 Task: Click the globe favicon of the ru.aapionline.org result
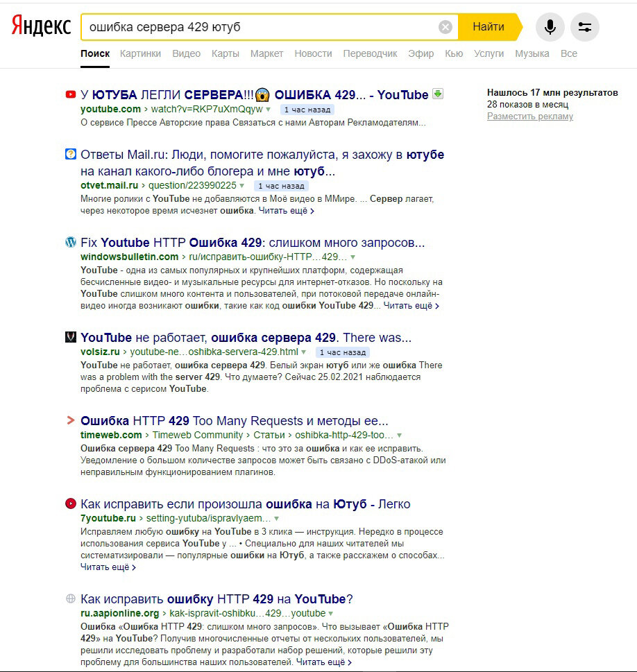(70, 598)
